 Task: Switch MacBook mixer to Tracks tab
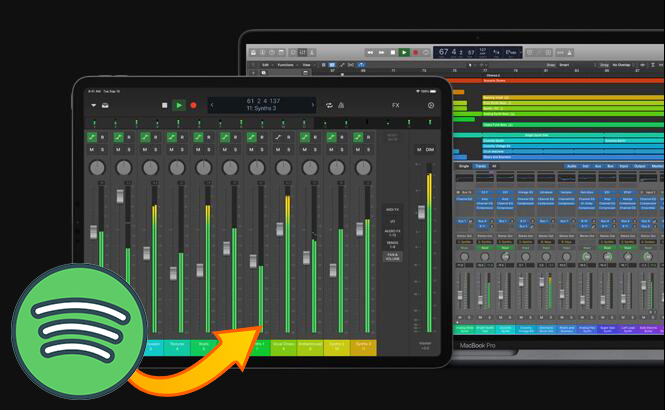[x=480, y=166]
